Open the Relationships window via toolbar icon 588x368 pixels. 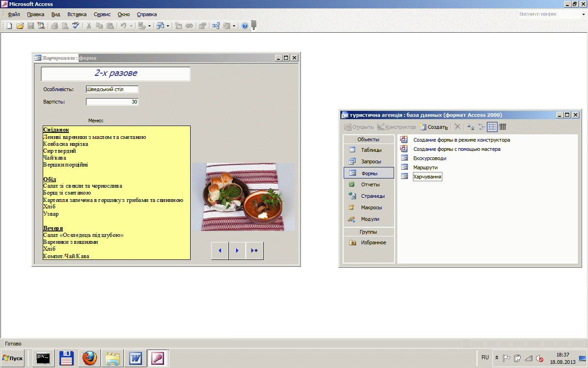coord(215,26)
